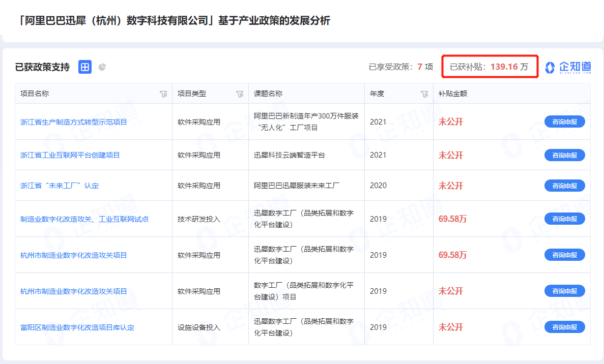
Task: Open the 浙江省“未来工厂”认定 link
Action: (60, 186)
